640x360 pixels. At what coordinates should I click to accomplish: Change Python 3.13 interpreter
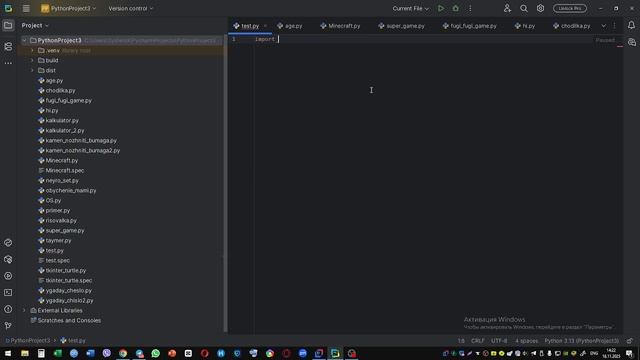(x=582, y=340)
